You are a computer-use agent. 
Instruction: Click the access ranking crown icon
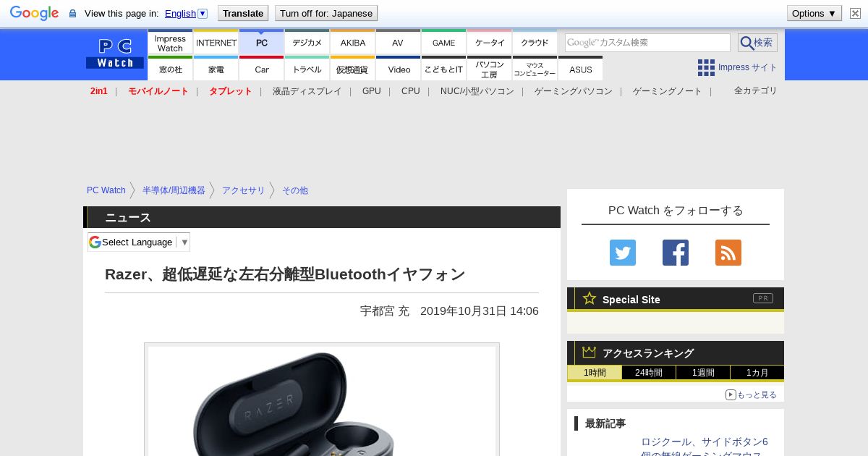590,352
